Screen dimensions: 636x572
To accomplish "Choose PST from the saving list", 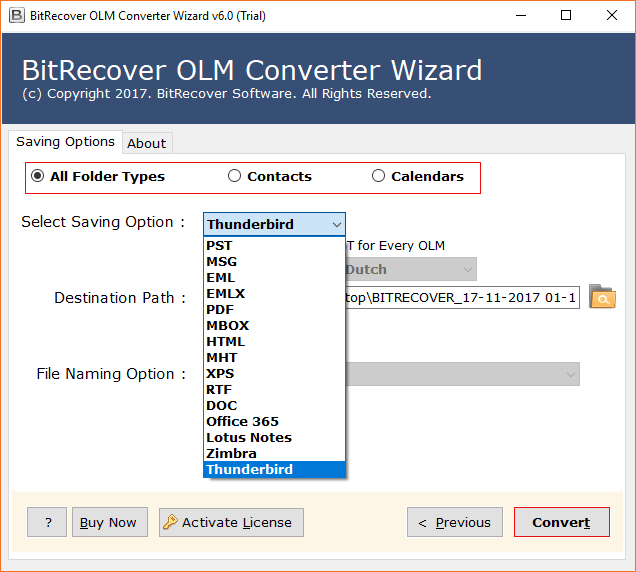I will point(220,245).
